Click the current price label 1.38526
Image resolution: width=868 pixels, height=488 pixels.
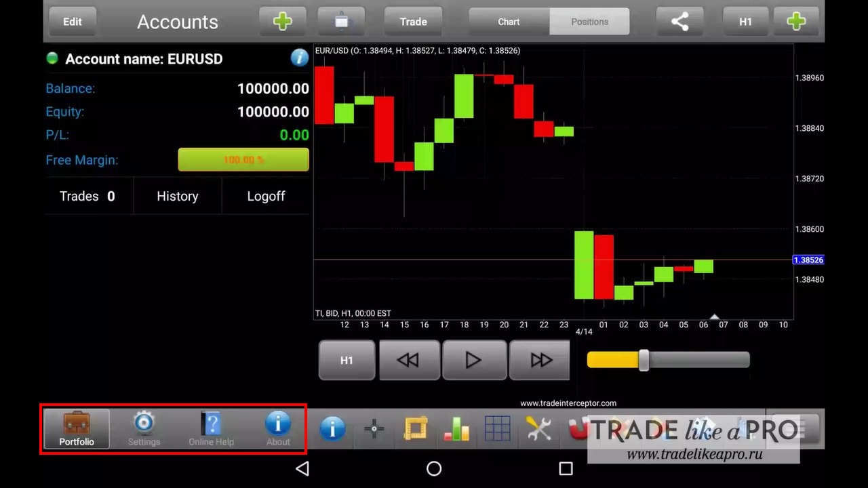click(808, 260)
